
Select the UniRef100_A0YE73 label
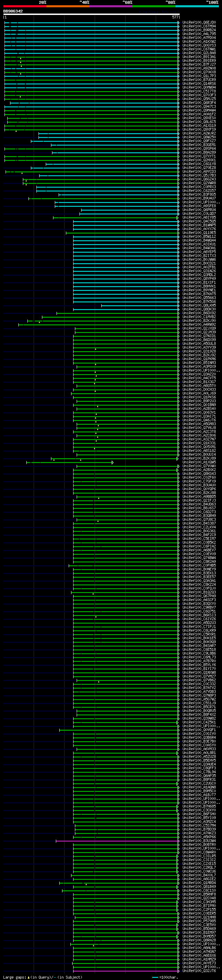point(199,963)
